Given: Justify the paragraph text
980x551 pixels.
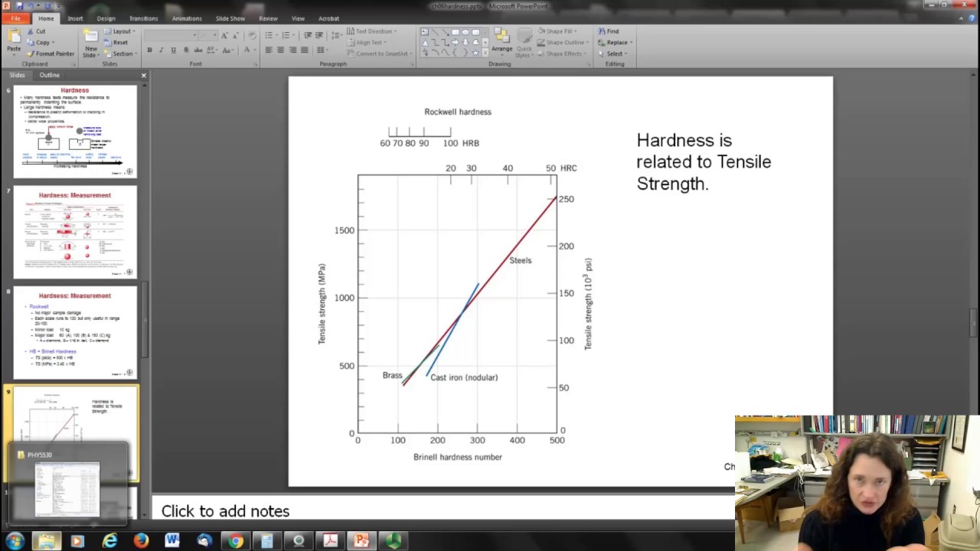Looking at the screenshot, I should click(305, 51).
